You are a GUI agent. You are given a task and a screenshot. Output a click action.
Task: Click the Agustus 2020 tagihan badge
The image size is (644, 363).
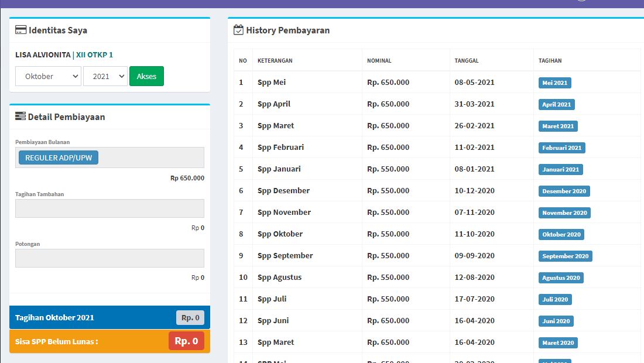(x=560, y=278)
